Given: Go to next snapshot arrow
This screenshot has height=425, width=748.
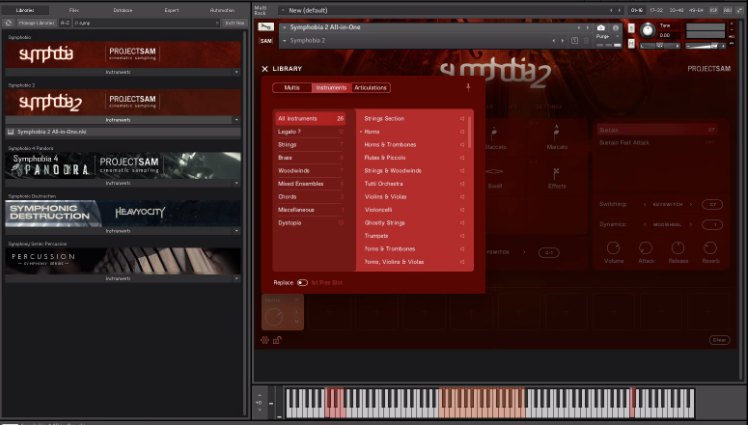Looking at the screenshot, I should coord(562,41).
